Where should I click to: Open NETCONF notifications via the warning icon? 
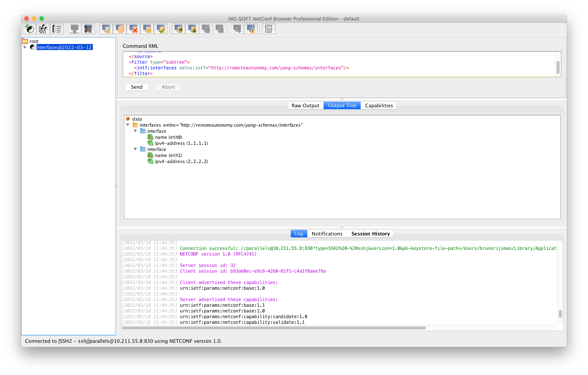point(251,29)
